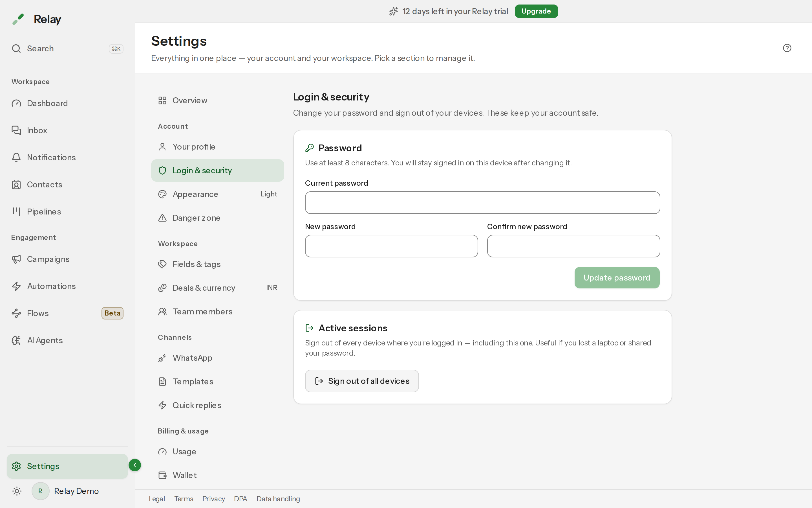Click the Contacts icon in sidebar

[16, 185]
